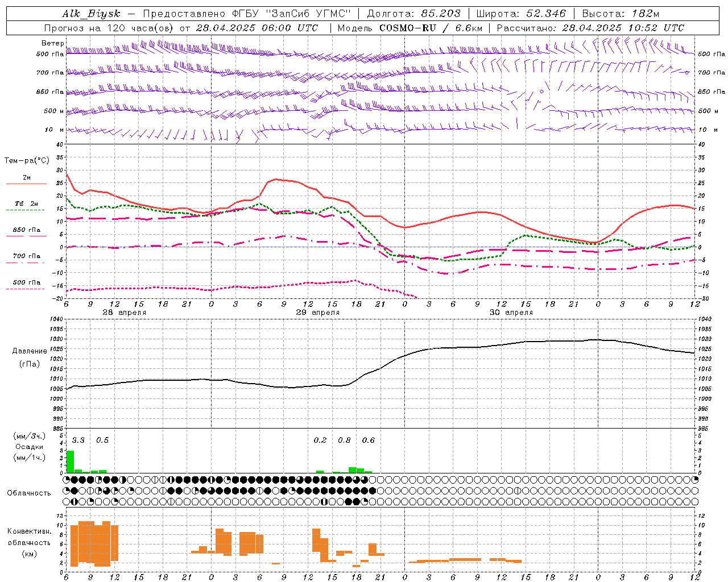Click the 30 апреля date label
The height and width of the screenshot is (582, 728).
(x=511, y=313)
